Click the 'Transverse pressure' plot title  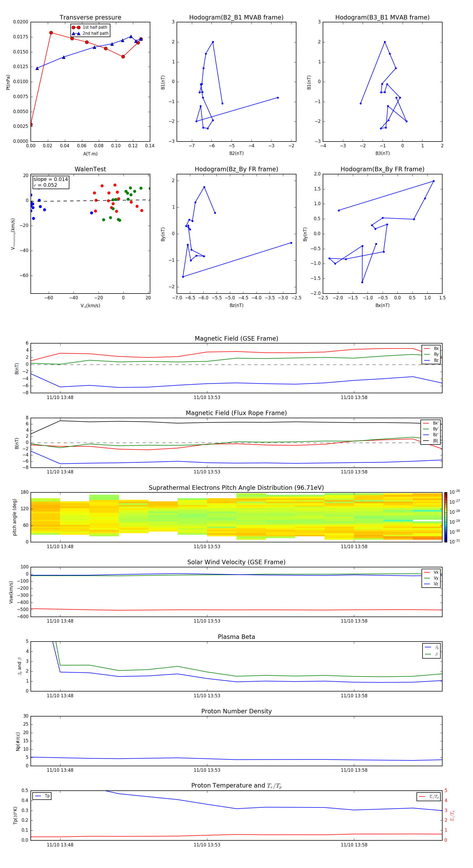click(90, 18)
